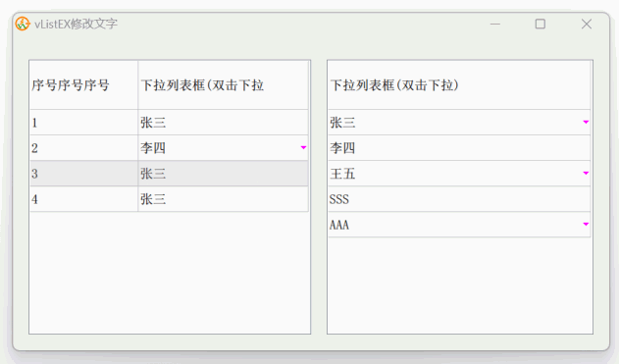Open the 王五 row dropdown arrow

click(586, 173)
